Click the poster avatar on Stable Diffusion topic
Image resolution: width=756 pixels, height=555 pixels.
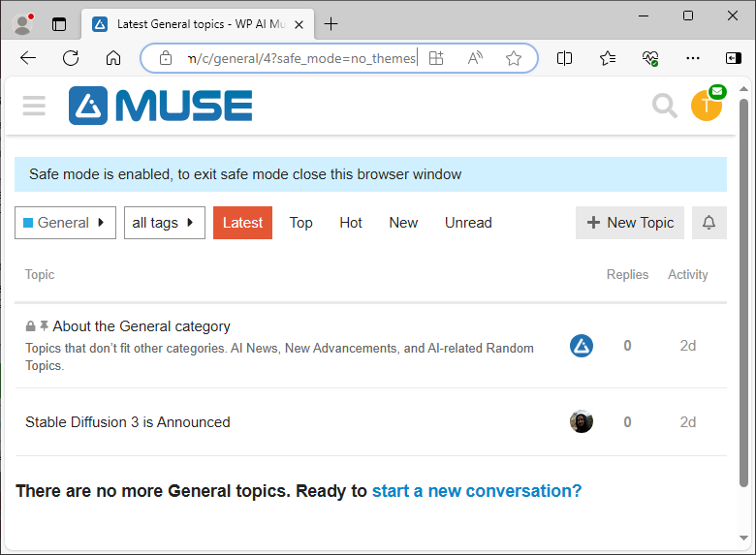582,421
